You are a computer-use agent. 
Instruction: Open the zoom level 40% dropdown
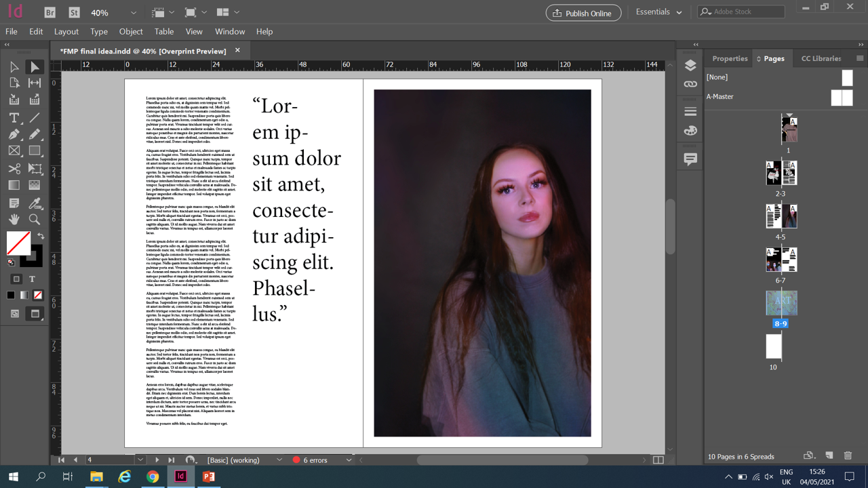tap(133, 13)
